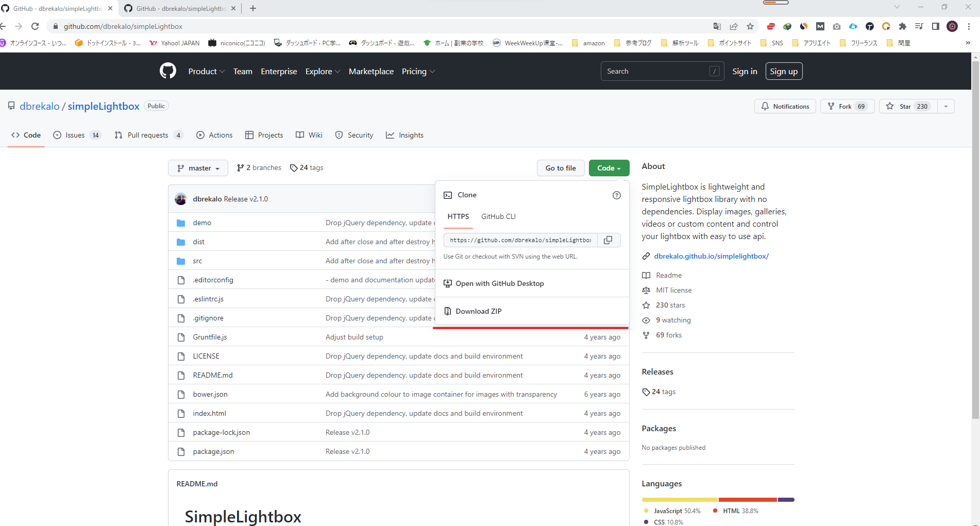Image resolution: width=980 pixels, height=526 pixels.
Task: Open the Chrome profile avatar
Action: tap(952, 26)
